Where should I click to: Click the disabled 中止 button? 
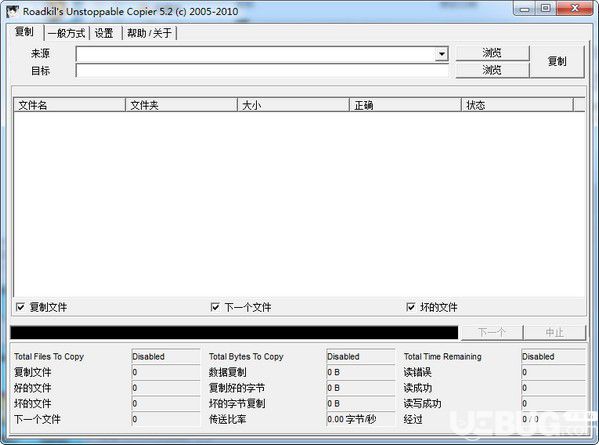(x=555, y=332)
